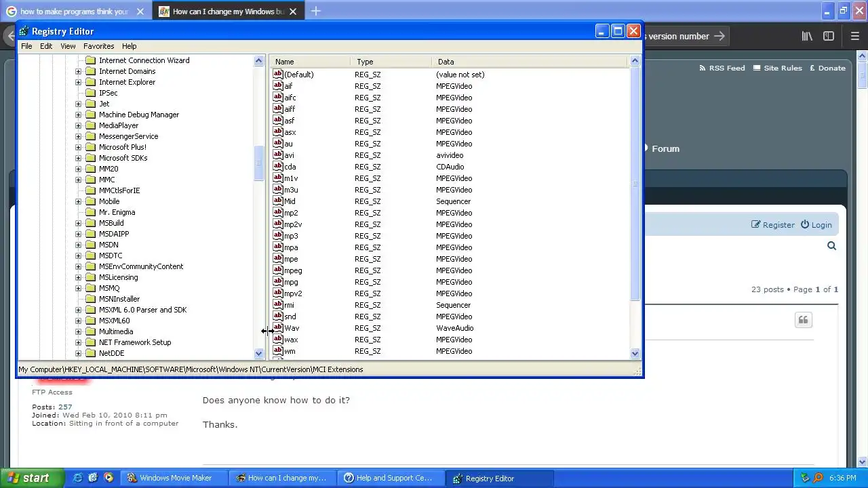This screenshot has height=488, width=868.
Task: Expand the Multimedia key
Action: pos(78,331)
